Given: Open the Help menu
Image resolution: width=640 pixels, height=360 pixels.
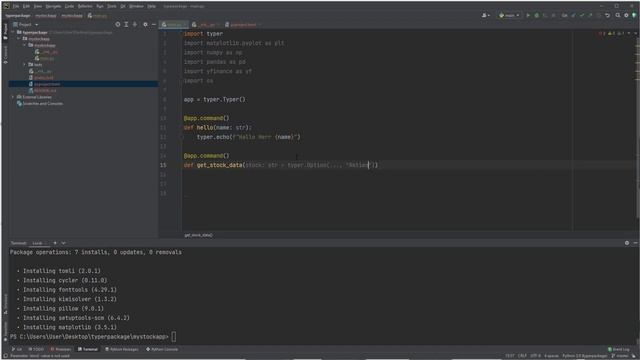Looking at the screenshot, I should pos(151,6).
